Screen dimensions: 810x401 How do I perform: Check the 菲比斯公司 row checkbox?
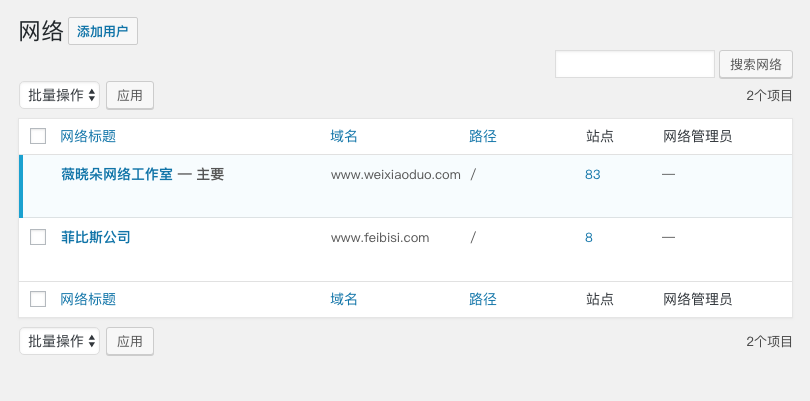pos(38,237)
